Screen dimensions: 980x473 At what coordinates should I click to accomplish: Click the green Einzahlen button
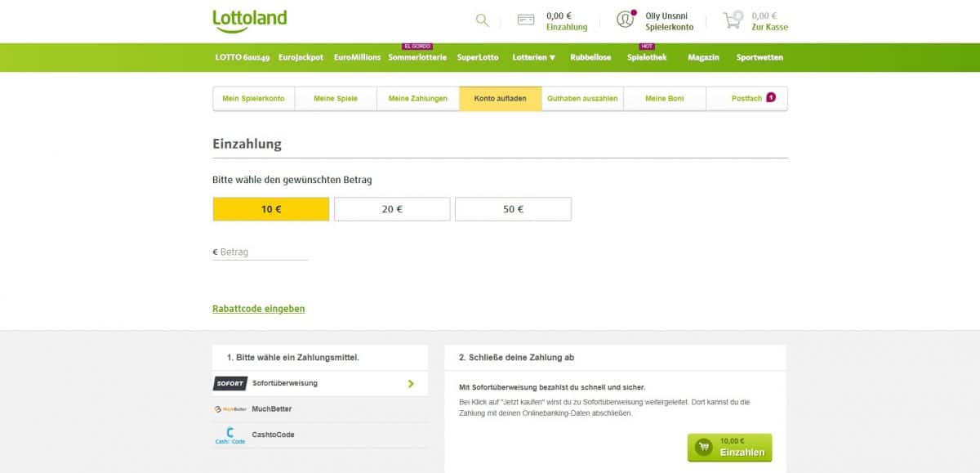729,448
